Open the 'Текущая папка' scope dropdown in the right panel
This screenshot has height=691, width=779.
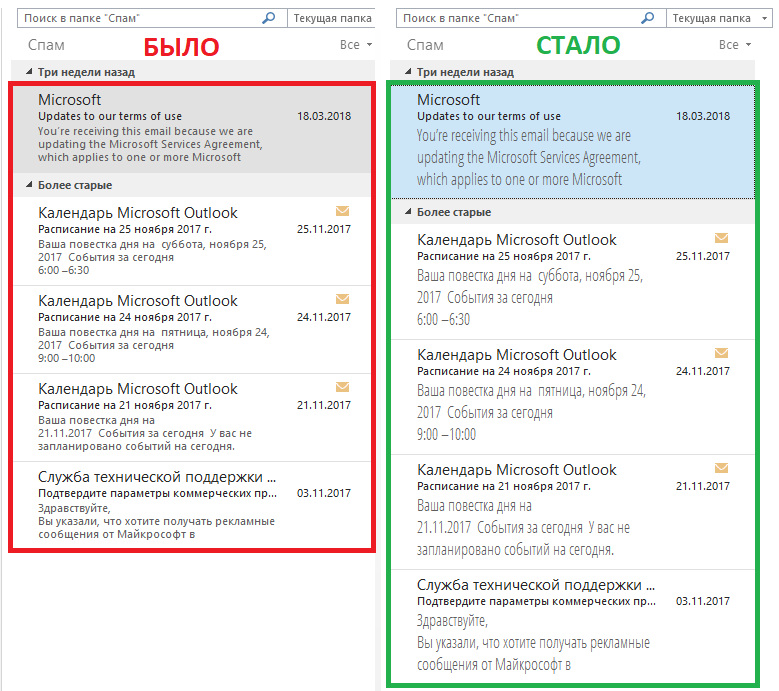click(719, 18)
